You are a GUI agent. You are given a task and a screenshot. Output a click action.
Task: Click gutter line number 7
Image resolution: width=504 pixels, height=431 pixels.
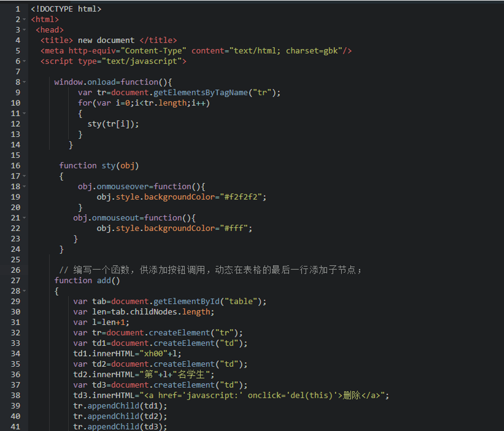[17, 72]
